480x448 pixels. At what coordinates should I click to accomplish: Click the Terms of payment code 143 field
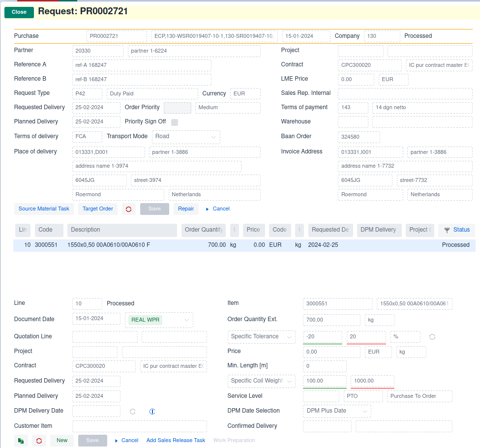[x=353, y=108]
